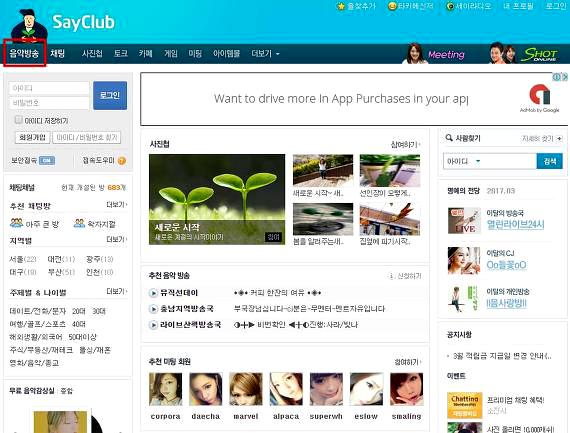
Task: Open 내 프로필 link in top bar
Action: [x=518, y=6]
